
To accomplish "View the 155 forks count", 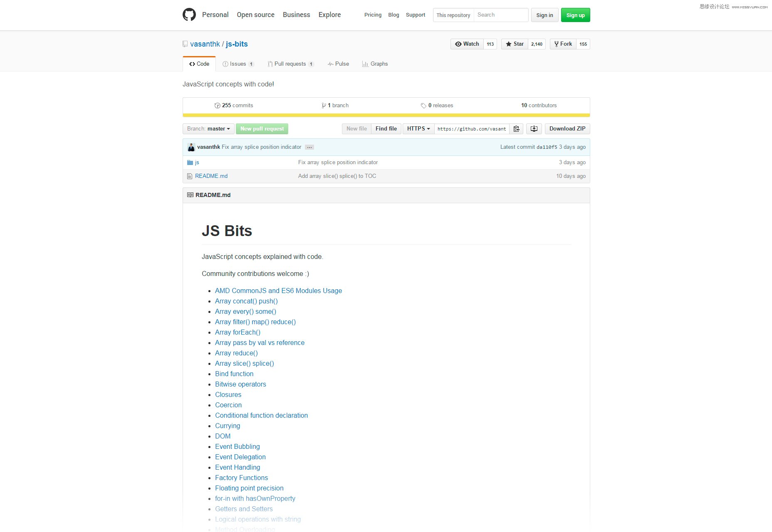I will tap(583, 44).
